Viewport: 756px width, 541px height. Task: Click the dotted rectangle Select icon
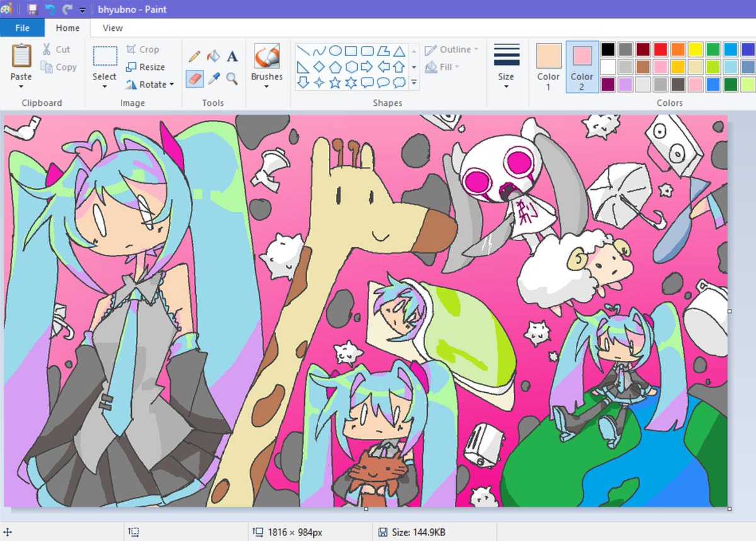[105, 56]
